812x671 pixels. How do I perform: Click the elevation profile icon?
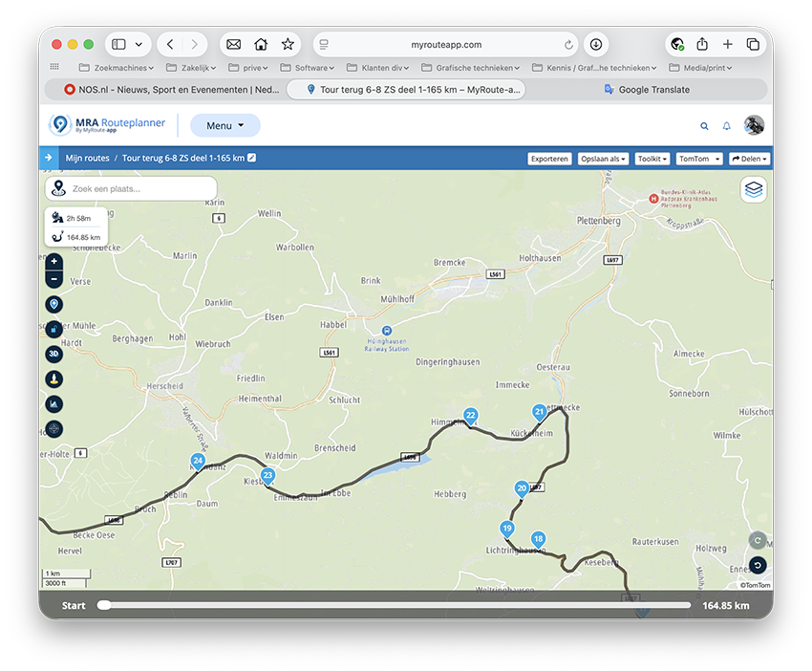[53, 404]
